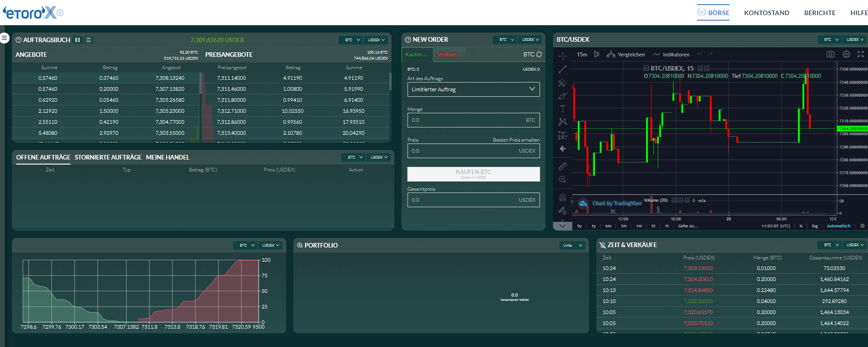Open the Vergleichen compare button
868x347 pixels.
point(625,55)
